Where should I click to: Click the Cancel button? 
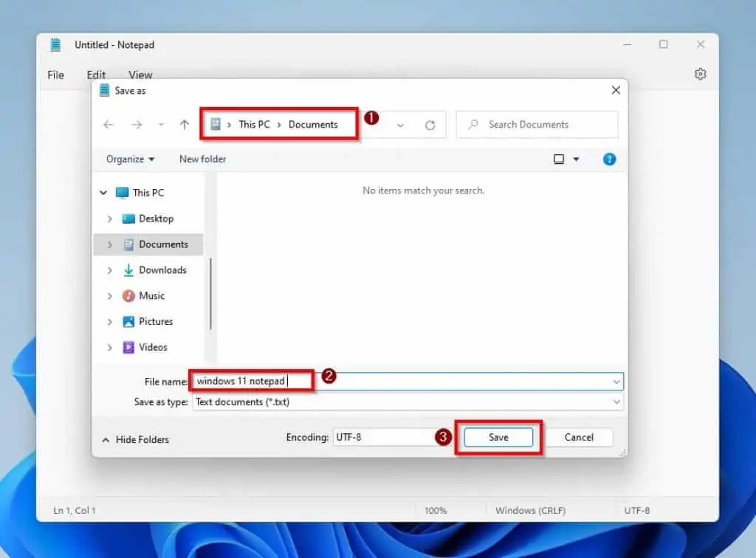[579, 437]
